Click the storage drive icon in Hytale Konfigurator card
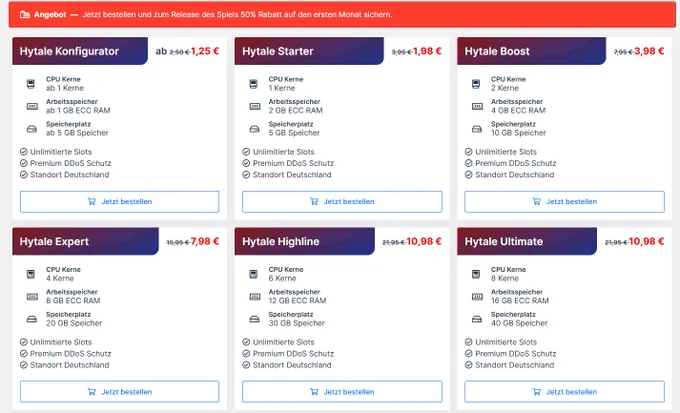 [32, 129]
